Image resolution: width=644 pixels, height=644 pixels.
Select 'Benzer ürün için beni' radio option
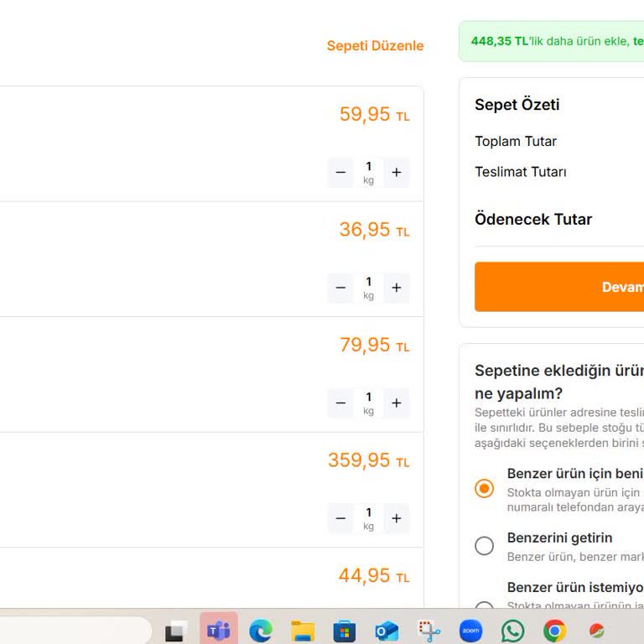[484, 488]
